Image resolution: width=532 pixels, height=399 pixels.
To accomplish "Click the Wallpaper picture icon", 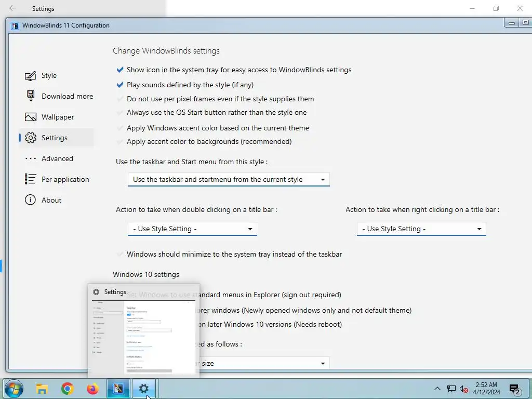I will [31, 117].
